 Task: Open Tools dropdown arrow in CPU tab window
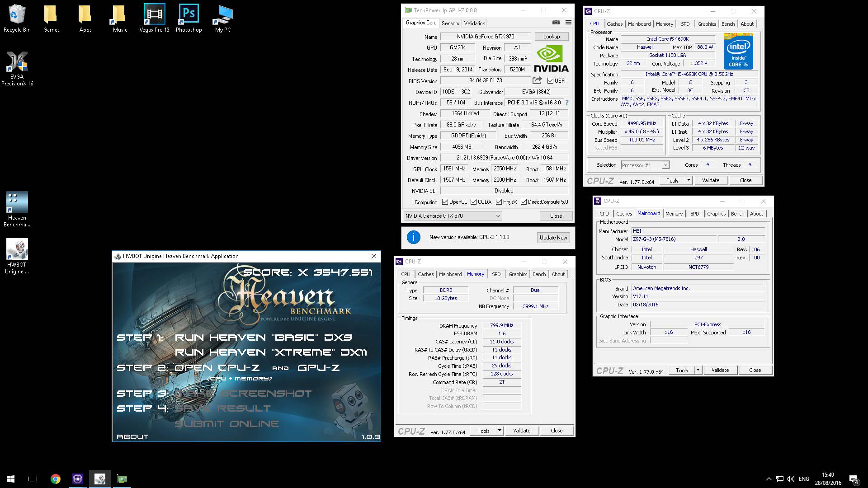689,180
